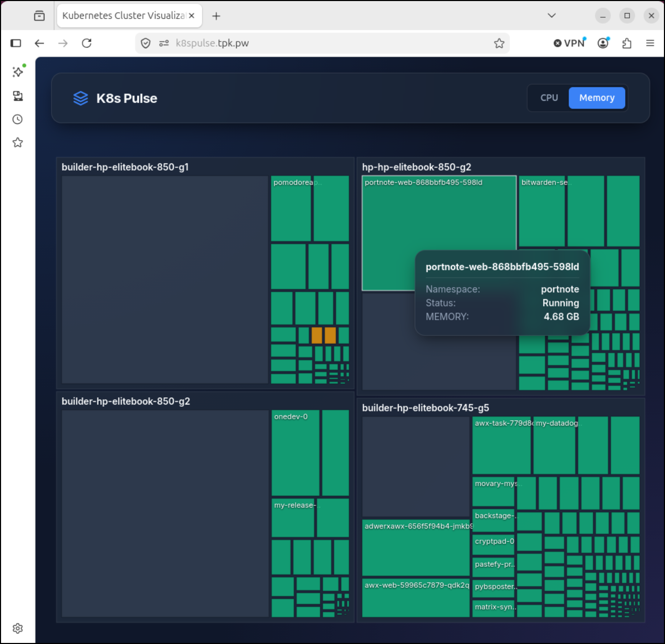
Task: Select the pybsposter pod tile
Action: [x=493, y=589]
